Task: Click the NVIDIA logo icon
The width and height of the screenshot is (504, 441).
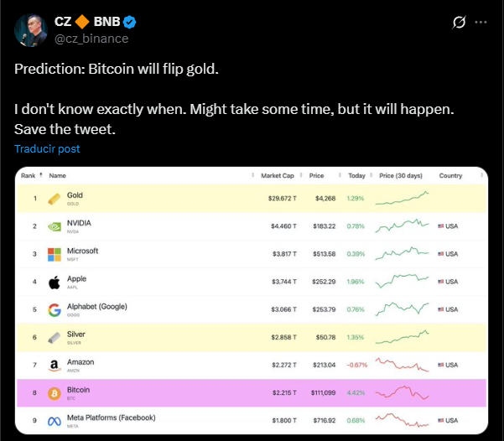Action: coord(55,226)
